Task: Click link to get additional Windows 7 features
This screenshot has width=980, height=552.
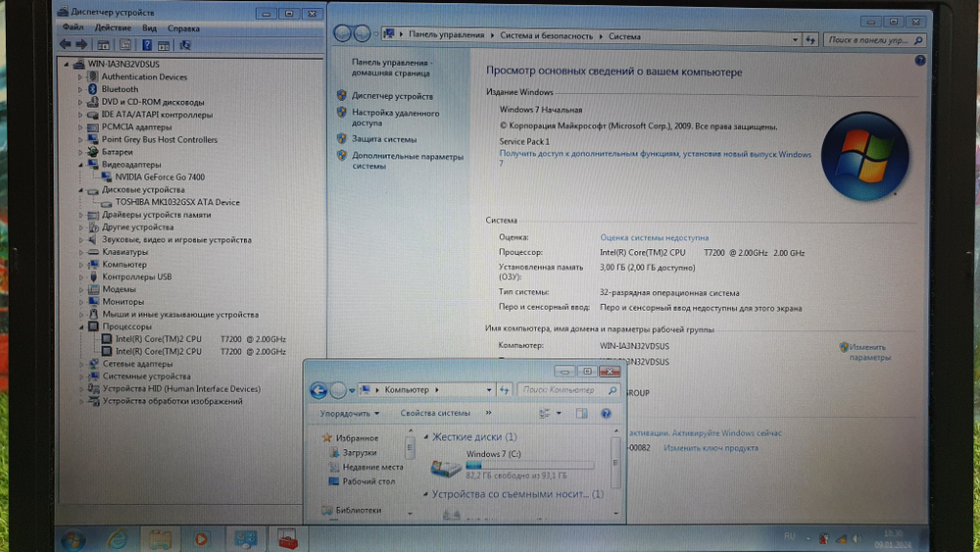Action: point(655,158)
